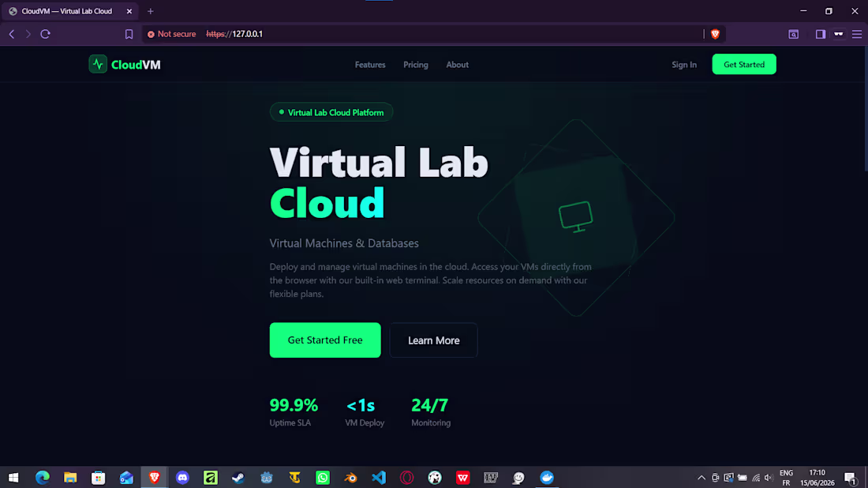The height and width of the screenshot is (488, 868).
Task: Open the About nav link
Action: [457, 65]
